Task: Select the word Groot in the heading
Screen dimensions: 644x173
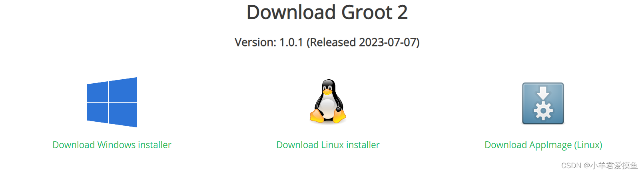Action: (367, 12)
